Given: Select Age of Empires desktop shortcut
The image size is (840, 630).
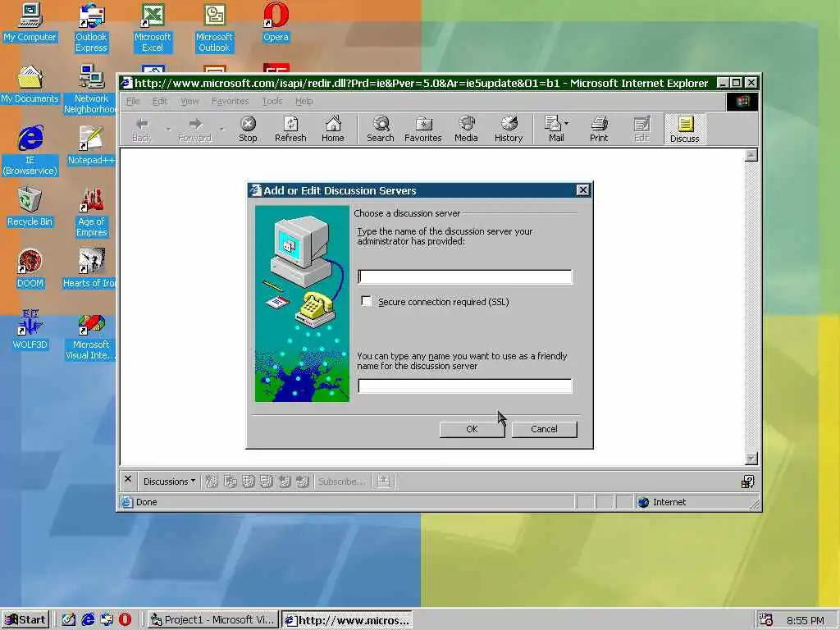Looking at the screenshot, I should click(x=91, y=212).
